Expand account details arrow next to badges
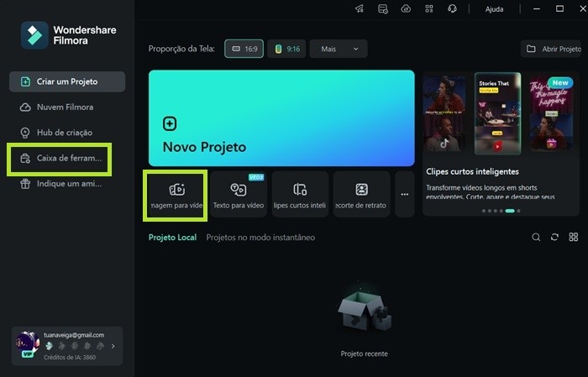The image size is (588, 377). coord(113,345)
